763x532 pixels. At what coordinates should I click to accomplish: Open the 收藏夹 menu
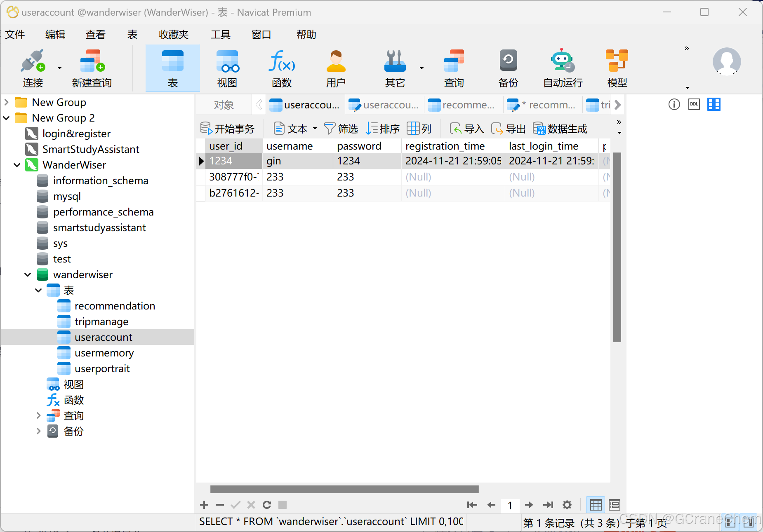tap(174, 35)
